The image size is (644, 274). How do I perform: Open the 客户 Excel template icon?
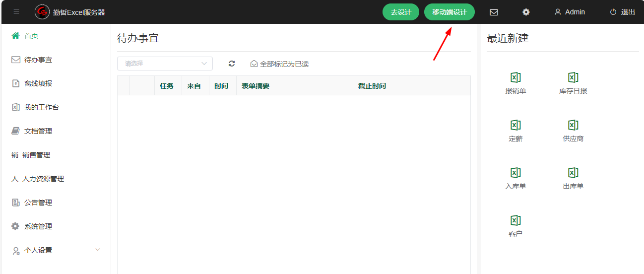(x=515, y=221)
